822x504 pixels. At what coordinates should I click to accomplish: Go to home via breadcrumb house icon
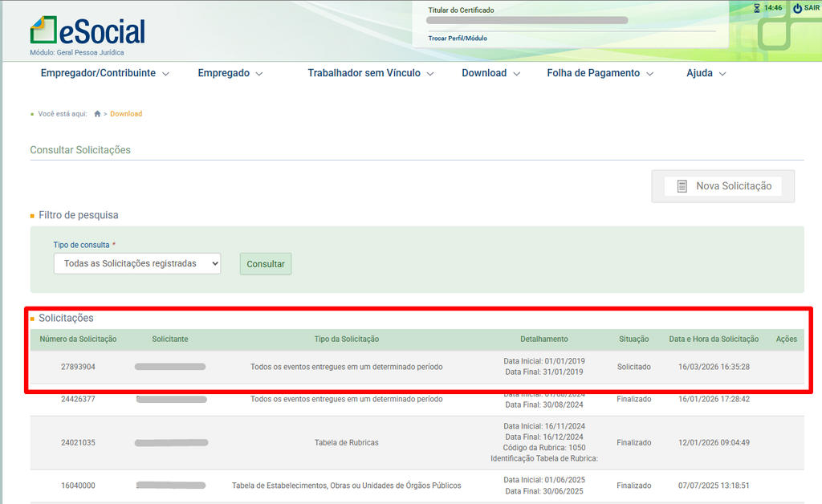pyautogui.click(x=97, y=114)
